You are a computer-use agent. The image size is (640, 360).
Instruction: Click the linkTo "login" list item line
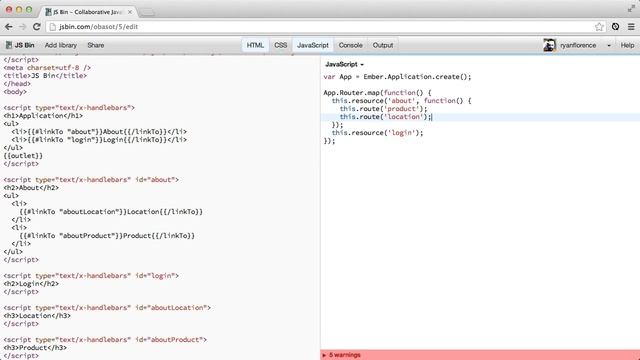click(x=99, y=140)
